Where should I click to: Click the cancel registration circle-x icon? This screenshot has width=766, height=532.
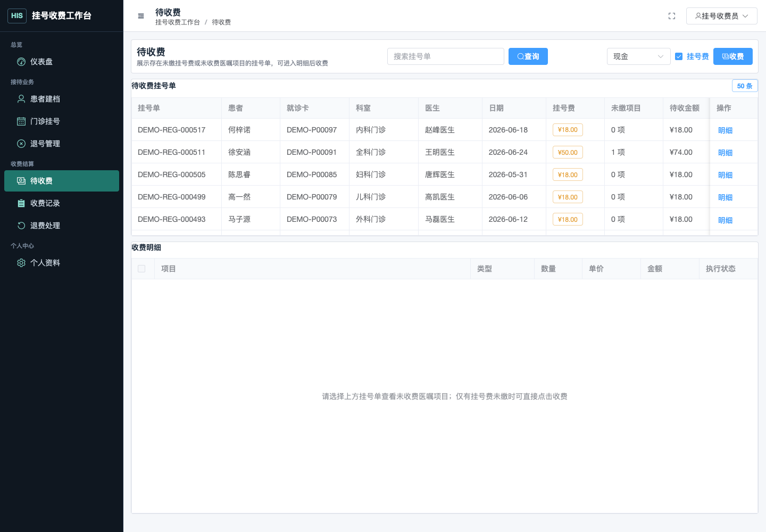point(21,144)
